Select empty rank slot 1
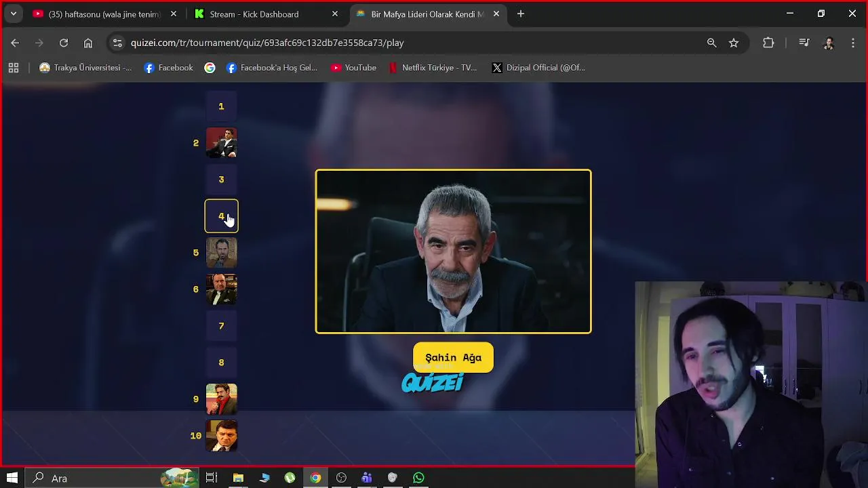The image size is (868, 488). coord(221,106)
